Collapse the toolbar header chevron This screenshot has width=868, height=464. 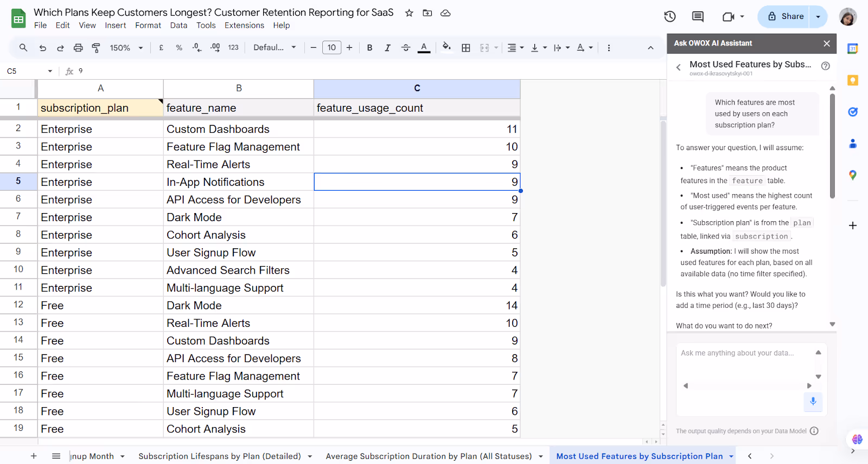[x=650, y=48]
